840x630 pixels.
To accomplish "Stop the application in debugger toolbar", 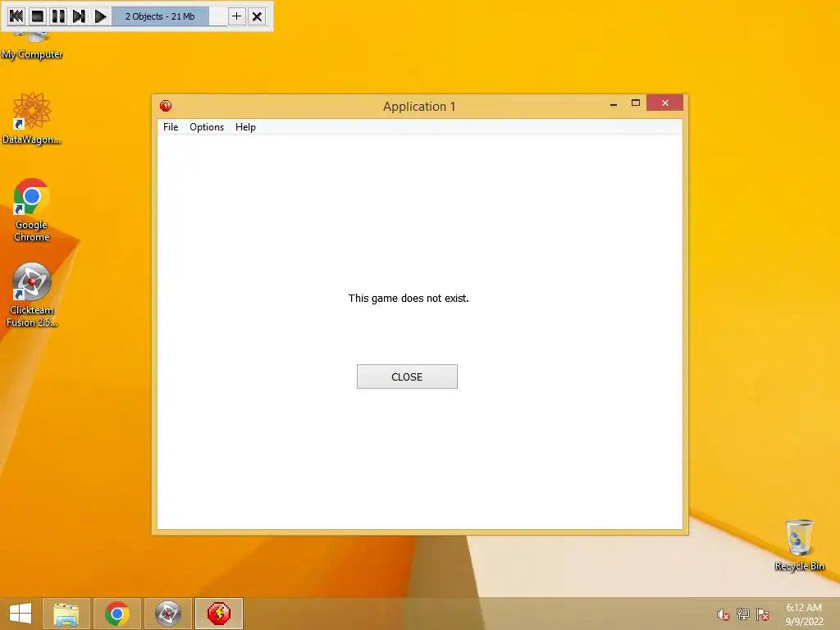I will [38, 16].
